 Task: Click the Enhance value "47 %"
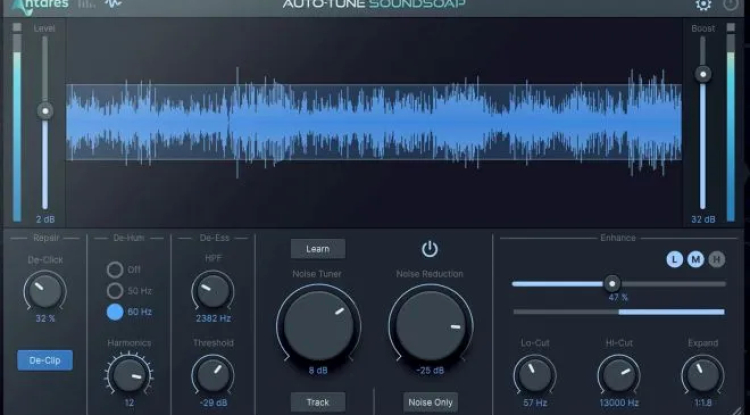tap(618, 297)
